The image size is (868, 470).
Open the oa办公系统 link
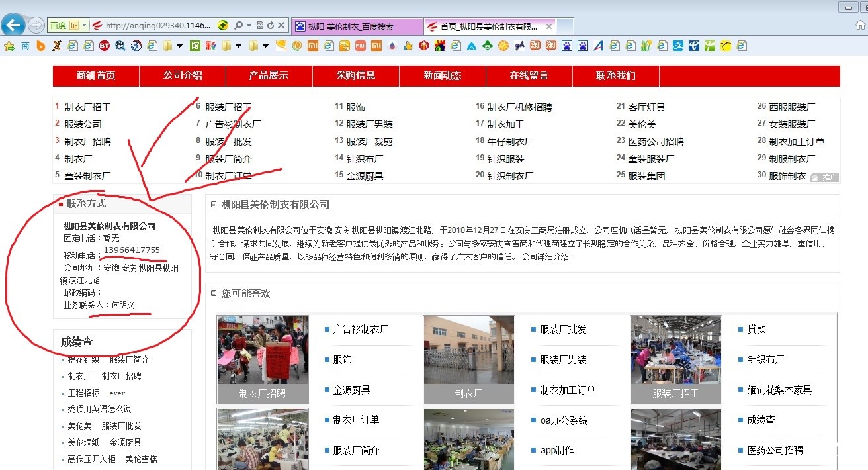tap(564, 420)
